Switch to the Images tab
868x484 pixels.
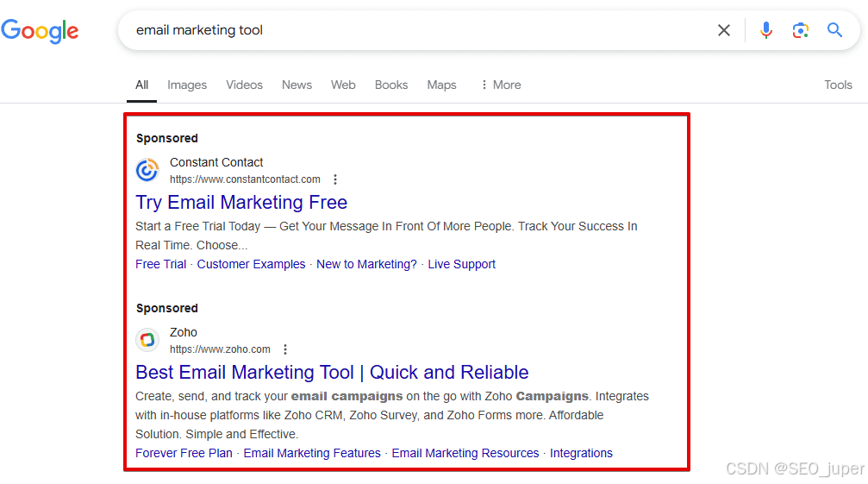pos(187,85)
